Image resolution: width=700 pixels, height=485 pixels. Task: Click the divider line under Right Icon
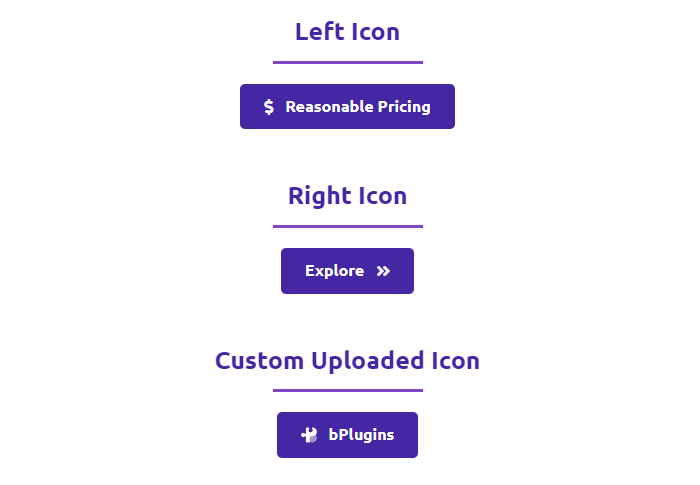[347, 226]
